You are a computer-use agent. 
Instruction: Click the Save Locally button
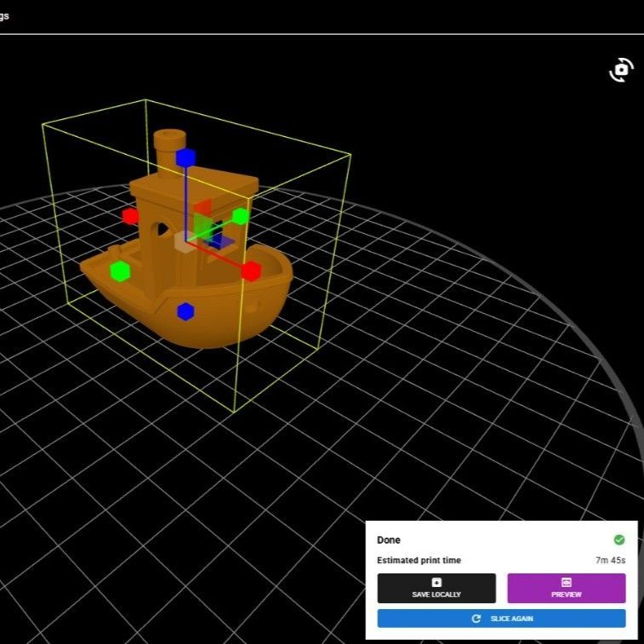point(436,588)
